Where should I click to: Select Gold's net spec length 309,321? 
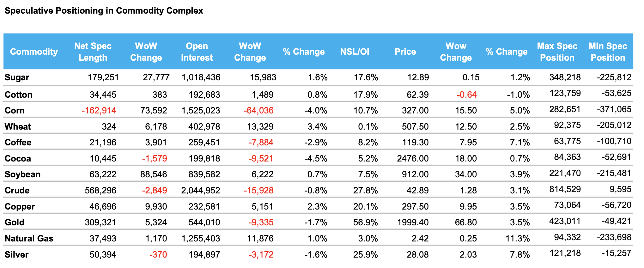[x=100, y=222]
